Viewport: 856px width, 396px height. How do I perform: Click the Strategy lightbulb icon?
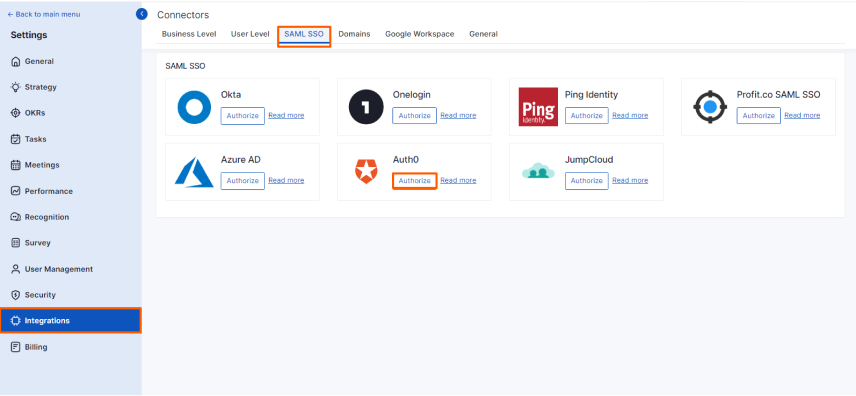15,87
